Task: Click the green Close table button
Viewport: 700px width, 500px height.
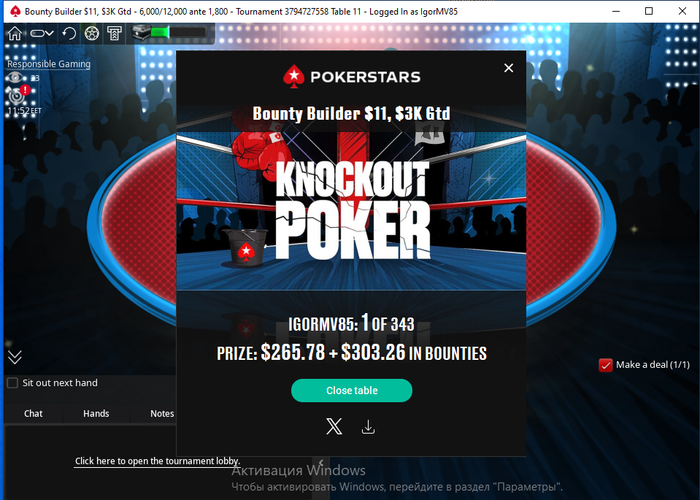Action: [x=352, y=391]
